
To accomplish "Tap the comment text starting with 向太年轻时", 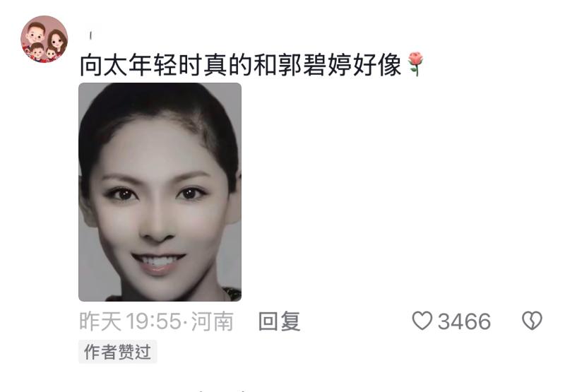I will coord(240,65).
